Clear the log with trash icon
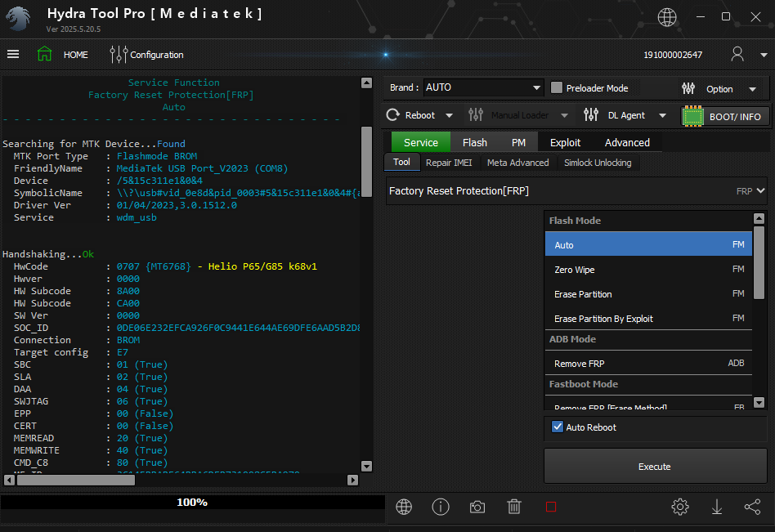The height and width of the screenshot is (532, 775). point(514,507)
